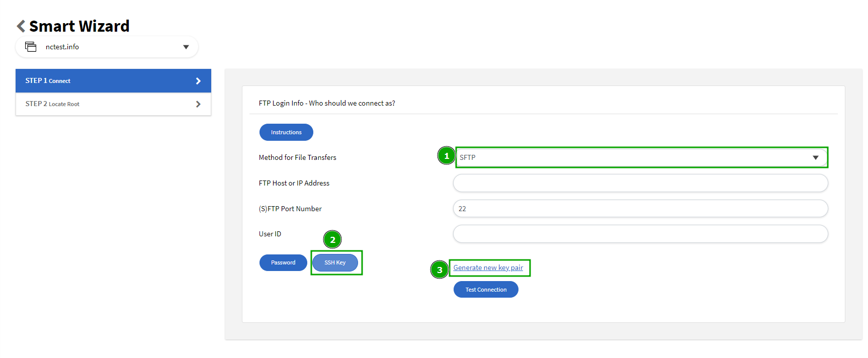Image resolution: width=868 pixels, height=358 pixels.
Task: Click the arrow chevron on STEP 1 row
Action: point(198,81)
